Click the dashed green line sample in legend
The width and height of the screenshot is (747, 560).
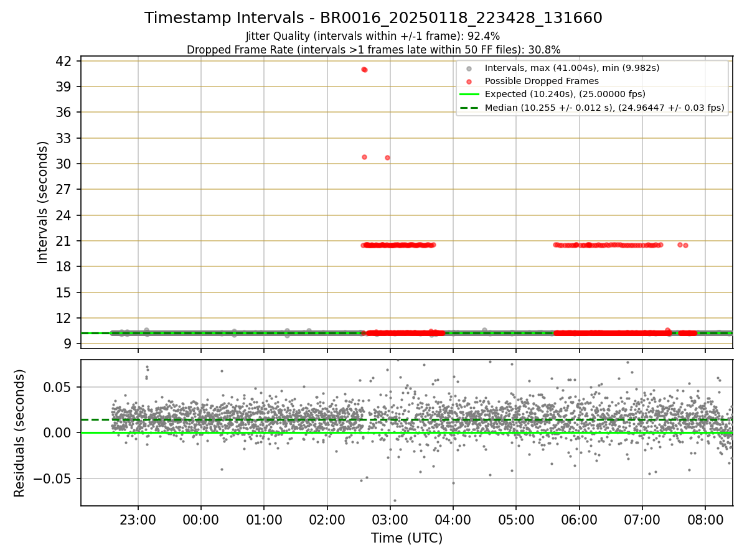(469, 108)
